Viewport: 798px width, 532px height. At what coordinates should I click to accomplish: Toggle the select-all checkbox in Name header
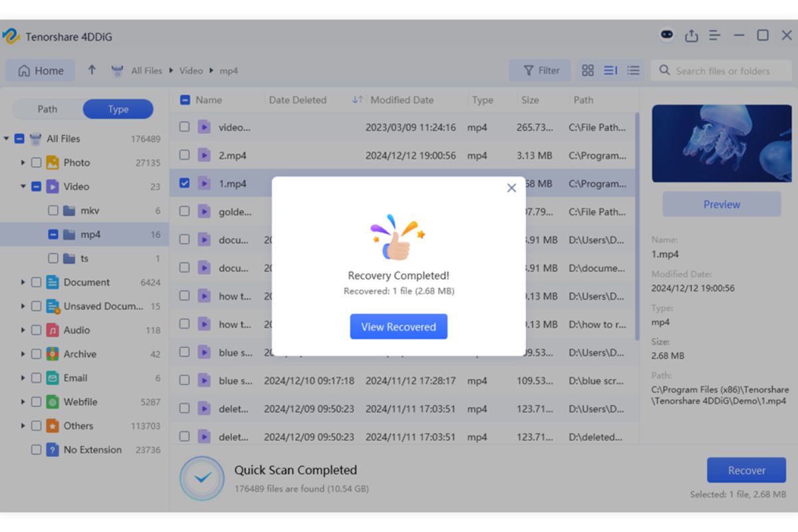point(185,100)
